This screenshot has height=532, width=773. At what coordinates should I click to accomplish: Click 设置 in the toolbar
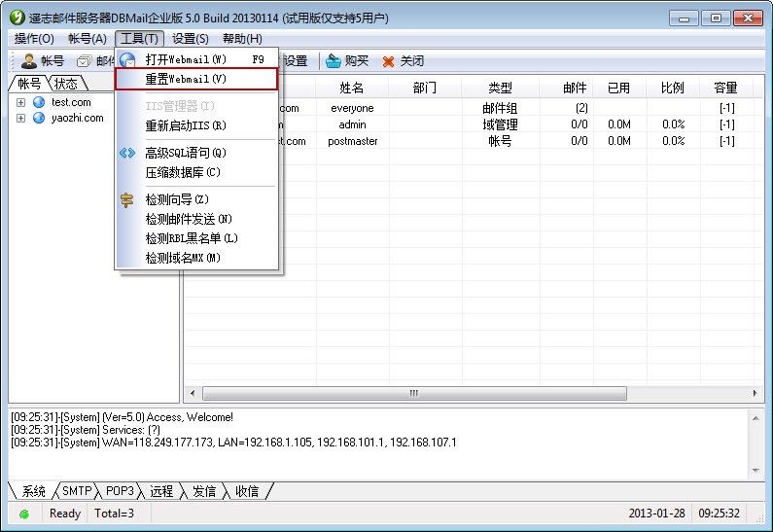click(295, 61)
